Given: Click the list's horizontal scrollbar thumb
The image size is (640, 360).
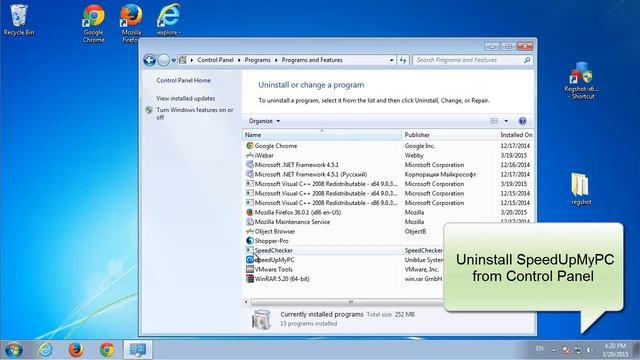Looking at the screenshot, I should click(x=347, y=302).
